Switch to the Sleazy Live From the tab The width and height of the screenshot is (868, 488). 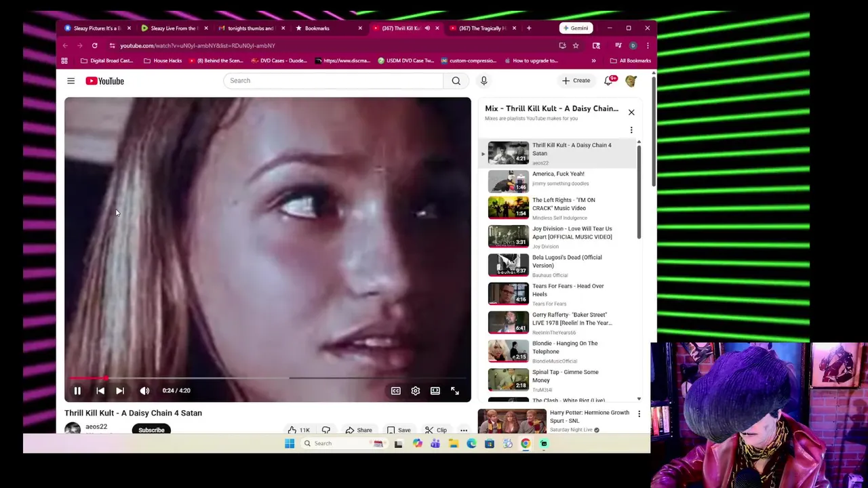(174, 28)
